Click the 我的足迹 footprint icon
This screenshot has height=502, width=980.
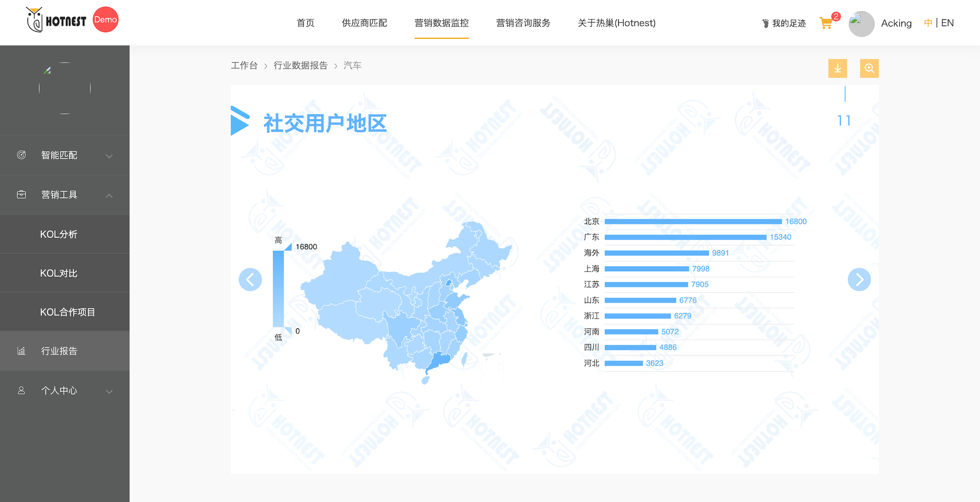pos(765,23)
